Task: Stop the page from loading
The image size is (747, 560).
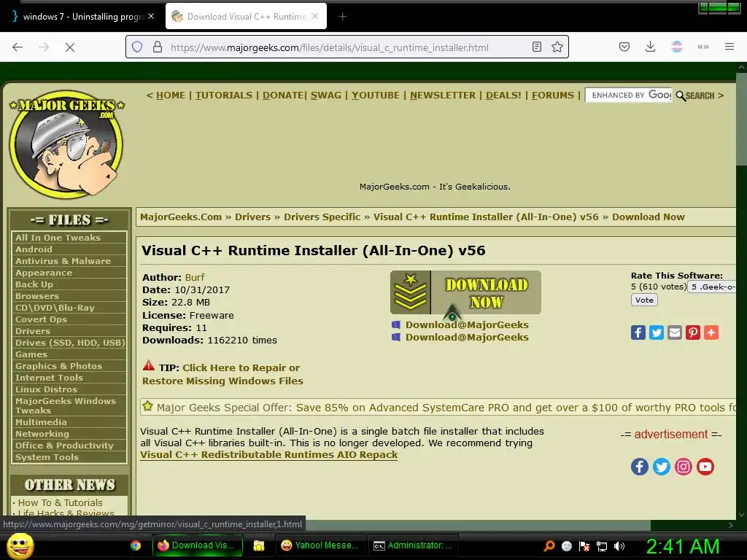Action: click(x=69, y=47)
